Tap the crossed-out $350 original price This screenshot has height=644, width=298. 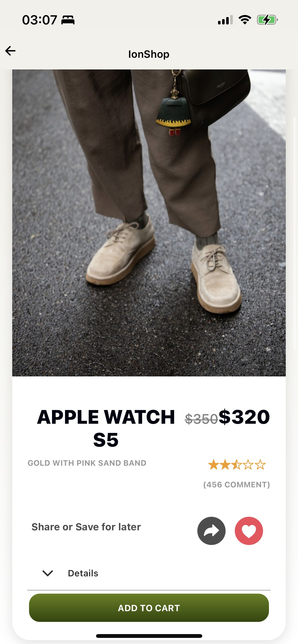coord(201,419)
